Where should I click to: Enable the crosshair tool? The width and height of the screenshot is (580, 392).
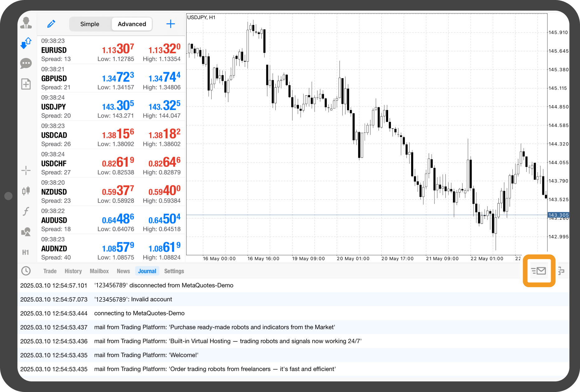click(x=26, y=170)
